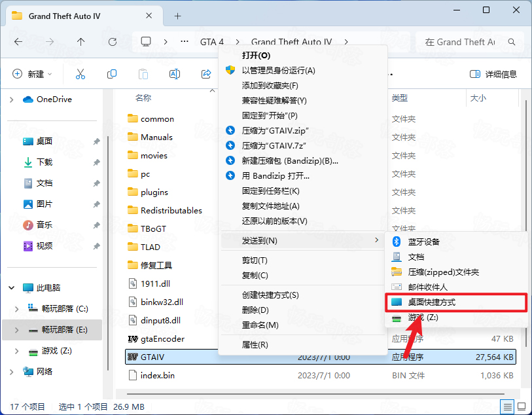Open 桌面 in Quick Access sidebar
The height and width of the screenshot is (415, 532).
click(44, 141)
